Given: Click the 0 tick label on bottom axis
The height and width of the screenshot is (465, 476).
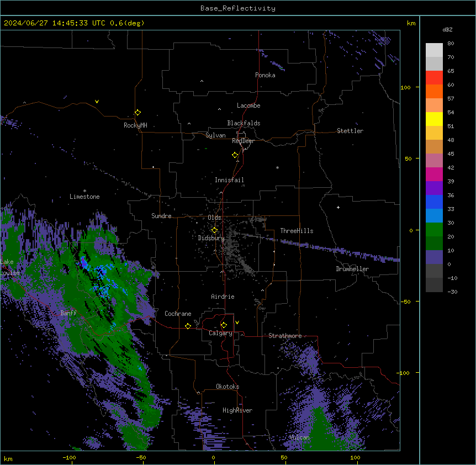Looking at the screenshot, I should point(213,457).
